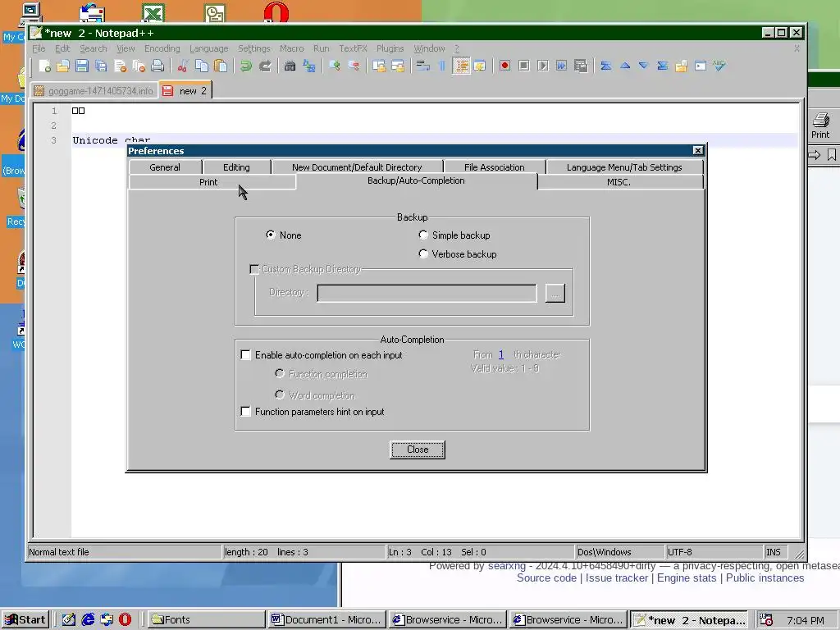Click the Paste clipboard icon
Screen dimensions: 840x630
[x=220, y=66]
